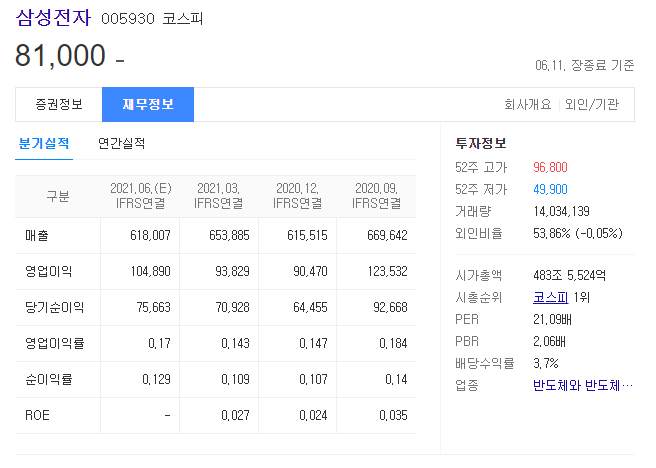Click the net income value 70,928

click(232, 307)
